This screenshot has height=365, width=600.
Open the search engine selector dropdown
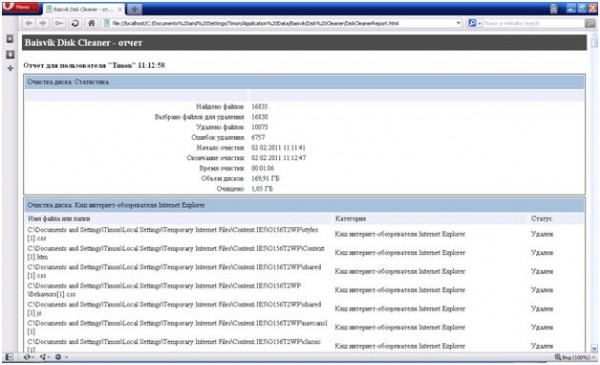[x=474, y=23]
